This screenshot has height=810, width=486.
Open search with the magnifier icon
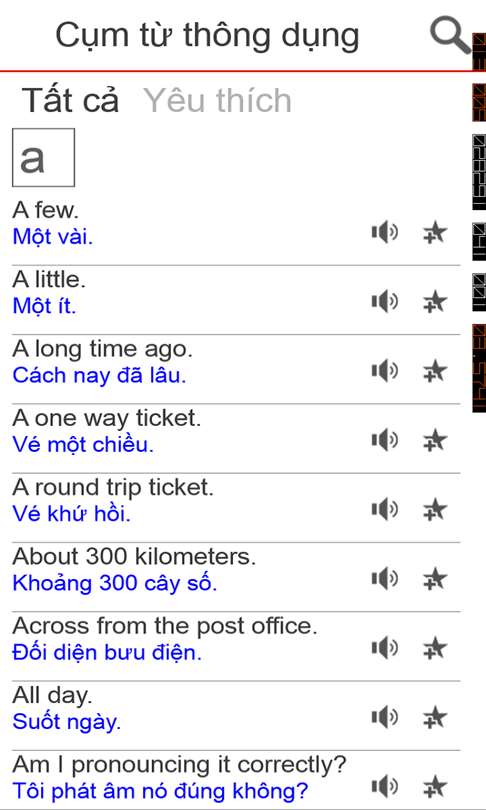[x=449, y=35]
